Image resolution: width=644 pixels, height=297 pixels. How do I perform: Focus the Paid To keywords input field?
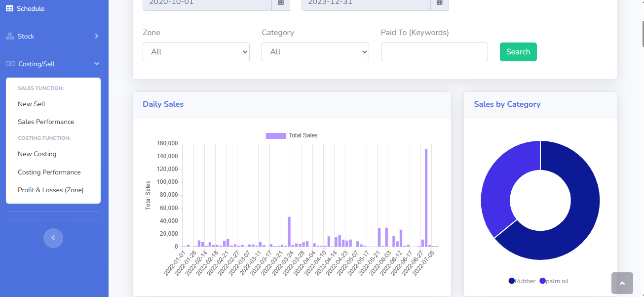point(434,52)
